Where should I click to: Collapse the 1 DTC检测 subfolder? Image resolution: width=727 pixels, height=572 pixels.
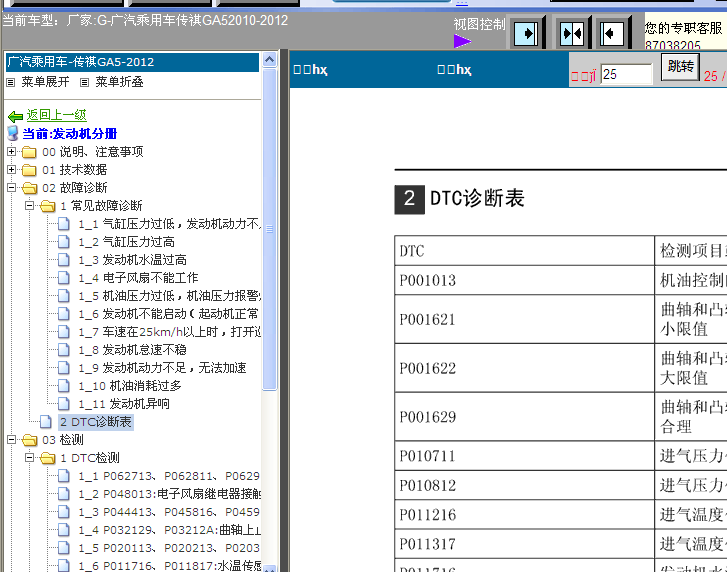click(30, 458)
